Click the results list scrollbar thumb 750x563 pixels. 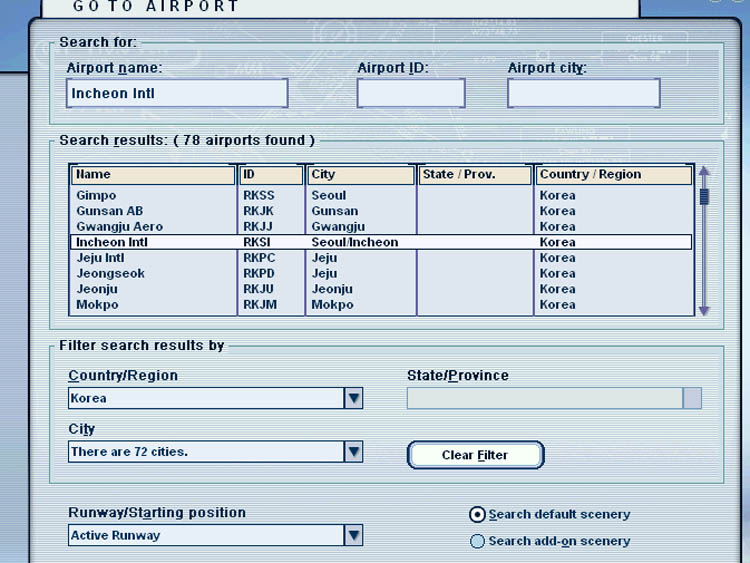704,197
